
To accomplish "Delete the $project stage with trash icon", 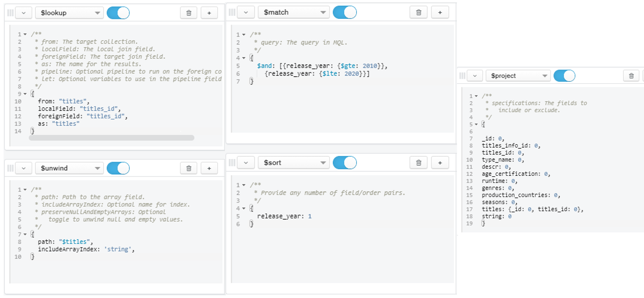I will coord(631,76).
